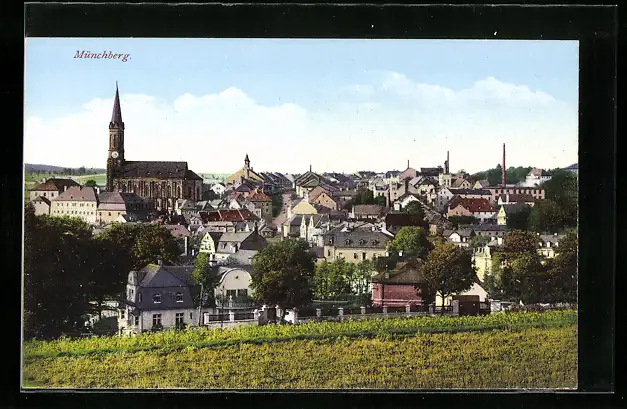Click the yellow house at the right side
This screenshot has width=627, height=409.
483,261
